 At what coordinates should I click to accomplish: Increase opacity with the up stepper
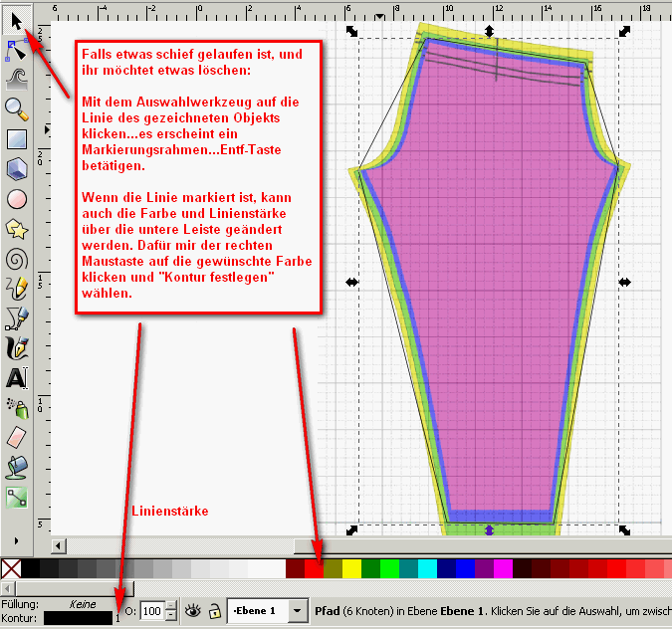(170, 605)
